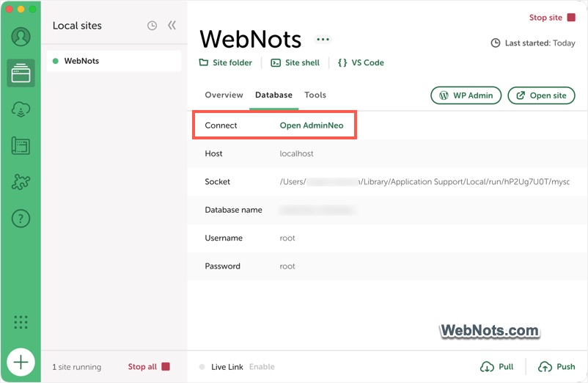Click the 1 site running status text
This screenshot has height=383, width=588.
tap(76, 367)
